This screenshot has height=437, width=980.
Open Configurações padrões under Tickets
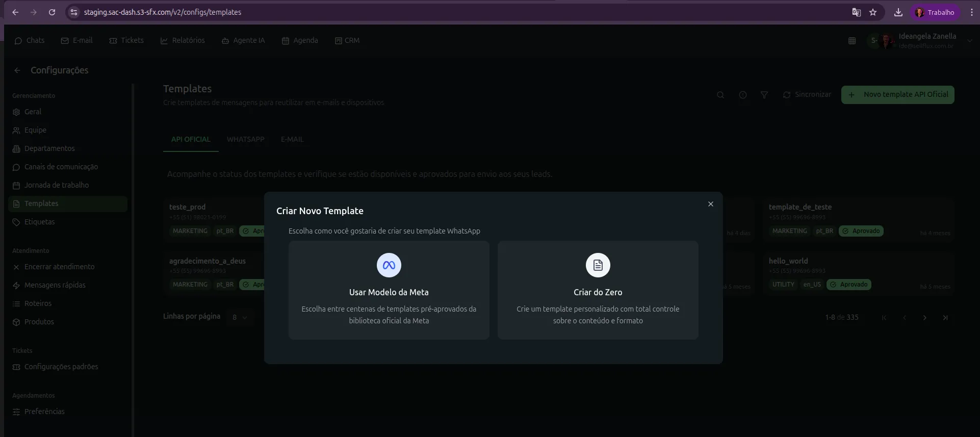[68, 367]
